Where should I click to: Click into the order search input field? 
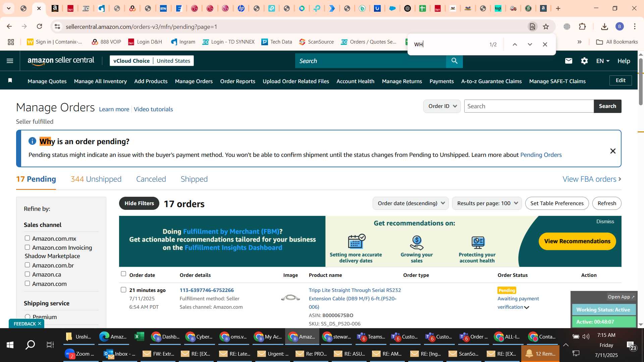click(x=529, y=106)
